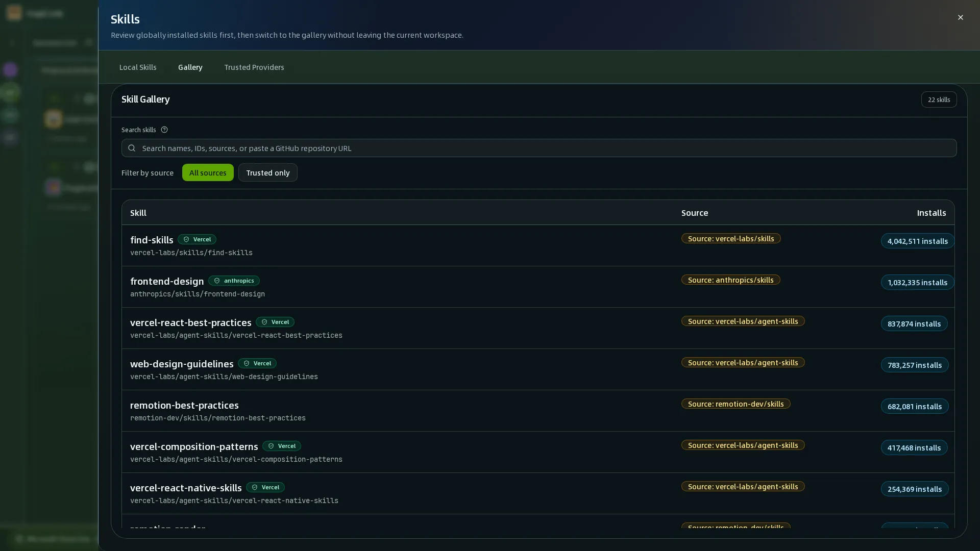
Task: Click the 837,874 installs badge
Action: [x=914, y=323]
